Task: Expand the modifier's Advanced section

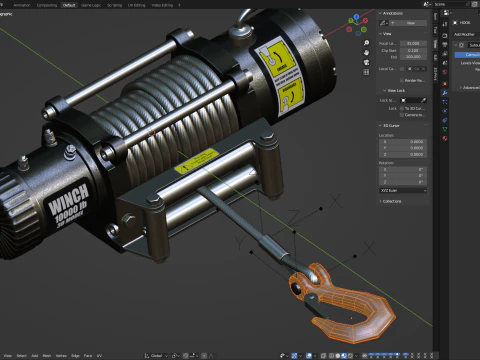Action: pyautogui.click(x=469, y=87)
